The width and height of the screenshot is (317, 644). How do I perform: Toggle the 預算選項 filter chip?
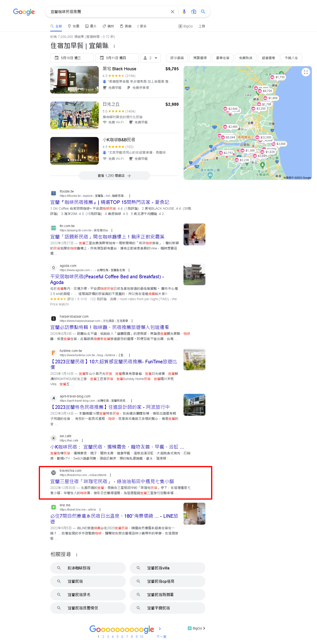(x=200, y=58)
